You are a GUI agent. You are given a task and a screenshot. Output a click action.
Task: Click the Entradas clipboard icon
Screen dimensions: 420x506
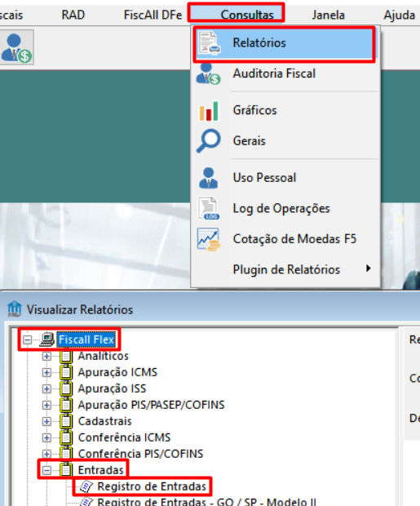point(66,470)
